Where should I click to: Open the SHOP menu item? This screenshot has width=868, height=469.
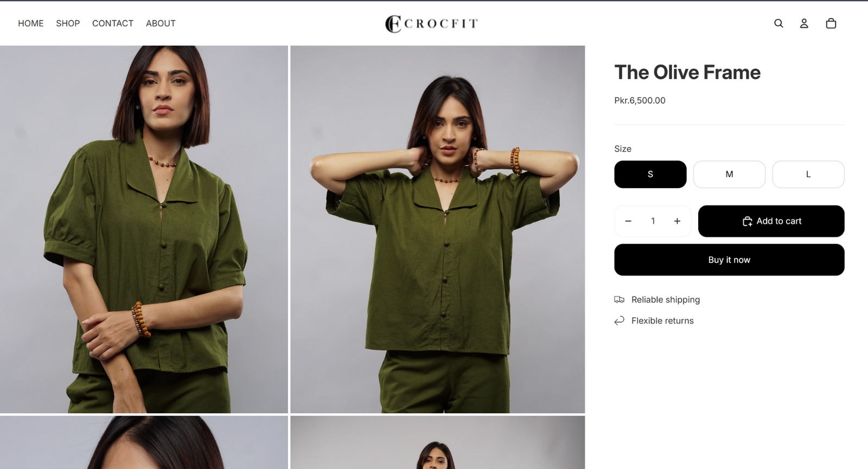point(68,23)
